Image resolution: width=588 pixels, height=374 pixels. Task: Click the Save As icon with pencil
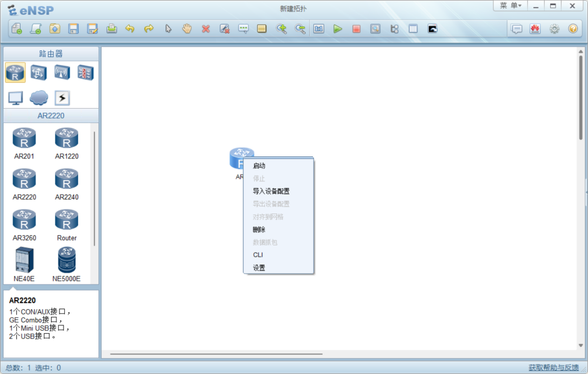coord(92,29)
